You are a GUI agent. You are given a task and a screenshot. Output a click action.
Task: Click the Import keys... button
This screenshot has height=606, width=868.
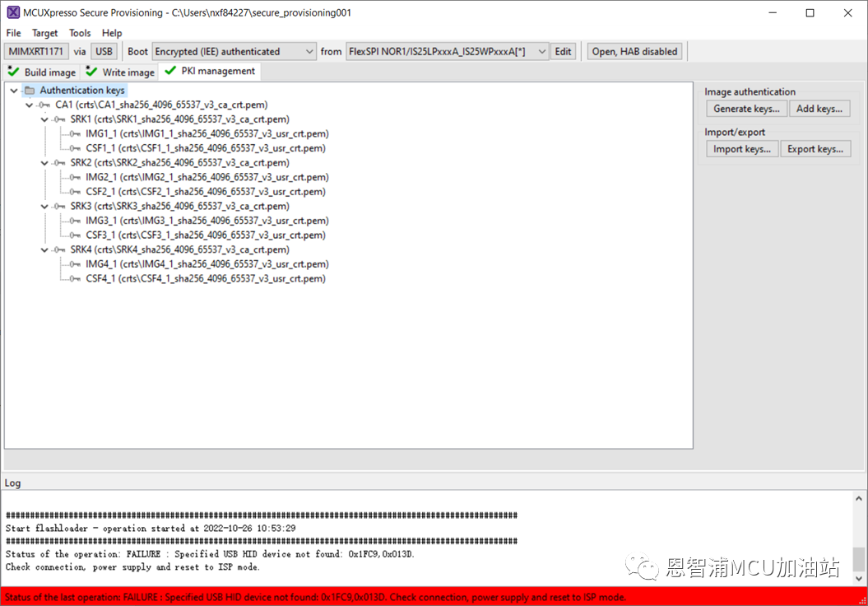[742, 149]
